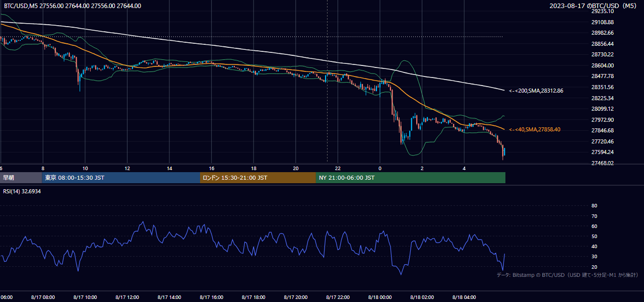Click the bottom time label 8/17 16:00
Screen dimensions: 644x302
click(211, 297)
